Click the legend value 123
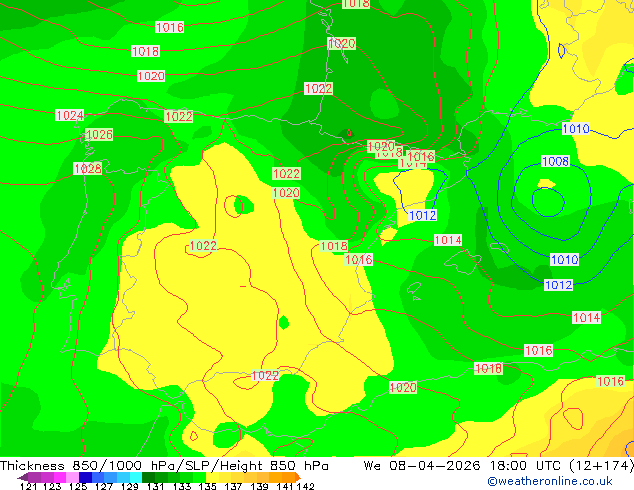The height and width of the screenshot is (490, 634). coord(52,486)
